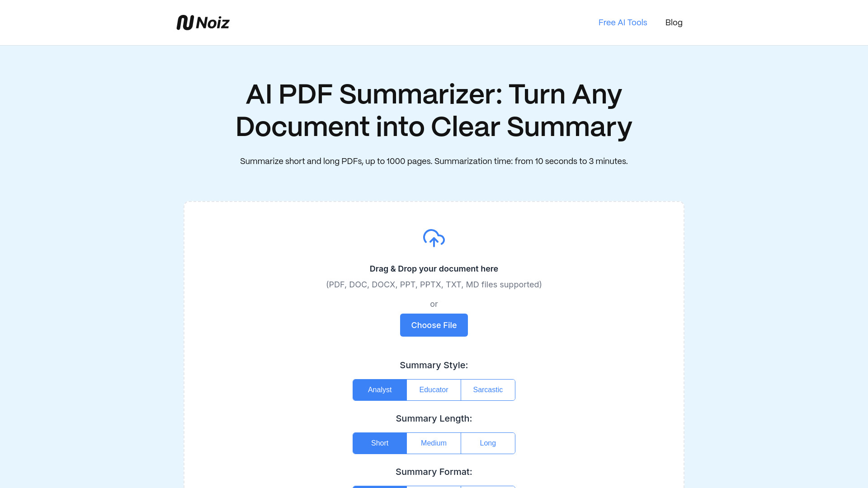Click the cloud upload icon

pyautogui.click(x=434, y=238)
